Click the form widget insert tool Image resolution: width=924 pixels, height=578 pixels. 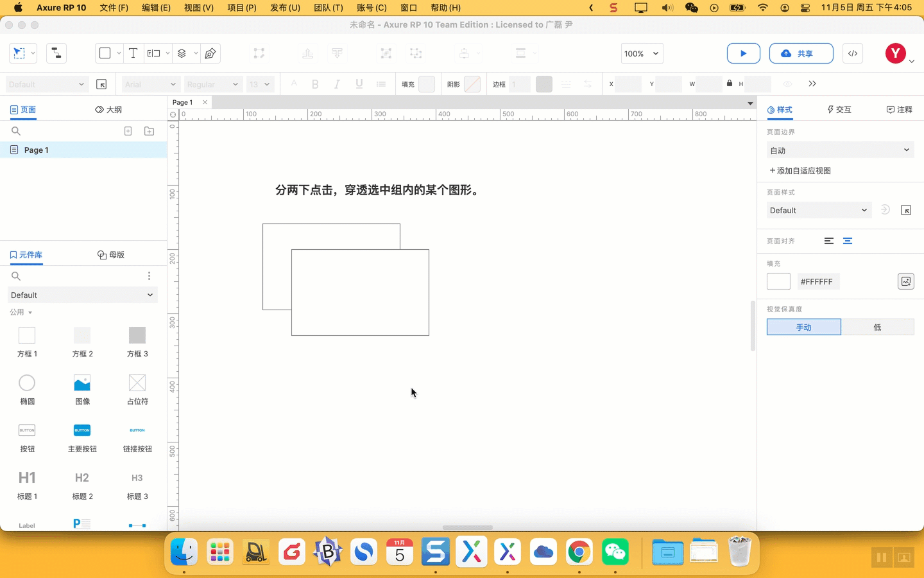[x=153, y=53]
